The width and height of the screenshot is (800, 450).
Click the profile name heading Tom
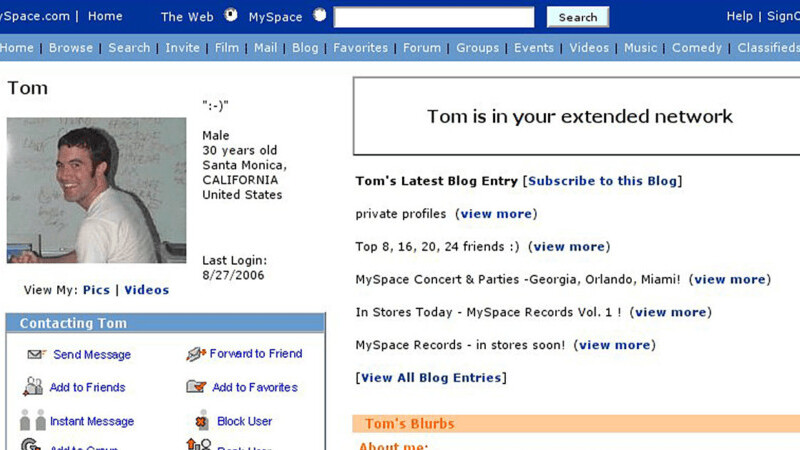click(x=28, y=88)
